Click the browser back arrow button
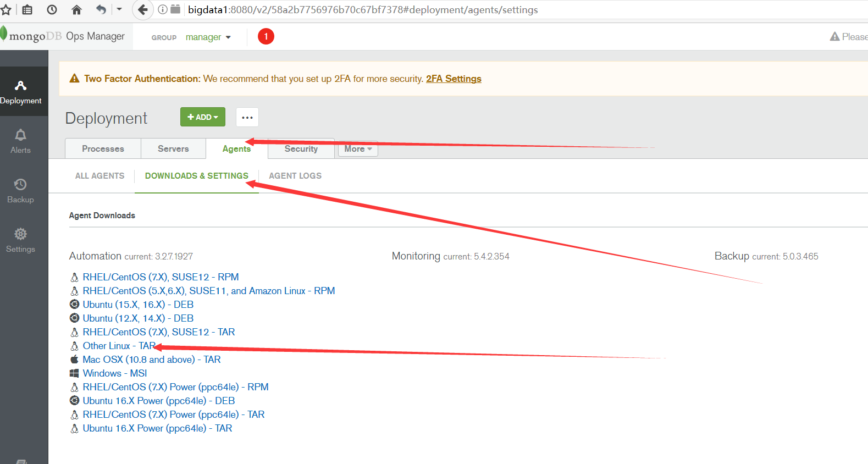The image size is (868, 464). point(143,9)
